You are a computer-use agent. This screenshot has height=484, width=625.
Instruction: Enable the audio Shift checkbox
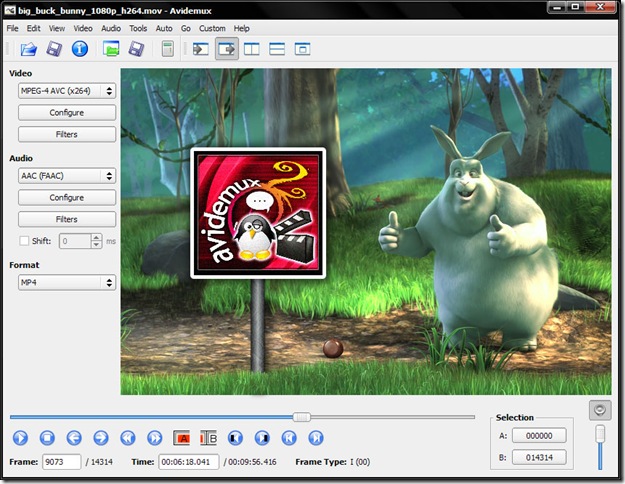25,241
